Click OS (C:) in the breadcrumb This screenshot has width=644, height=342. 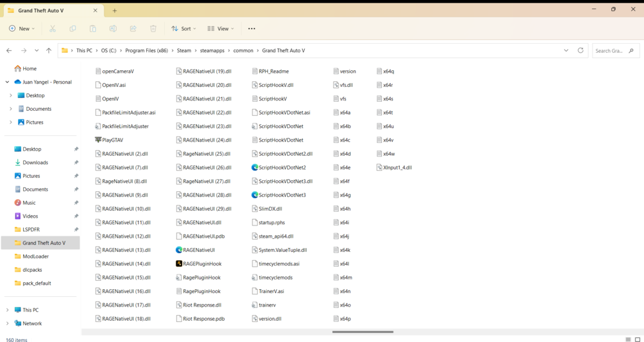[x=109, y=50]
